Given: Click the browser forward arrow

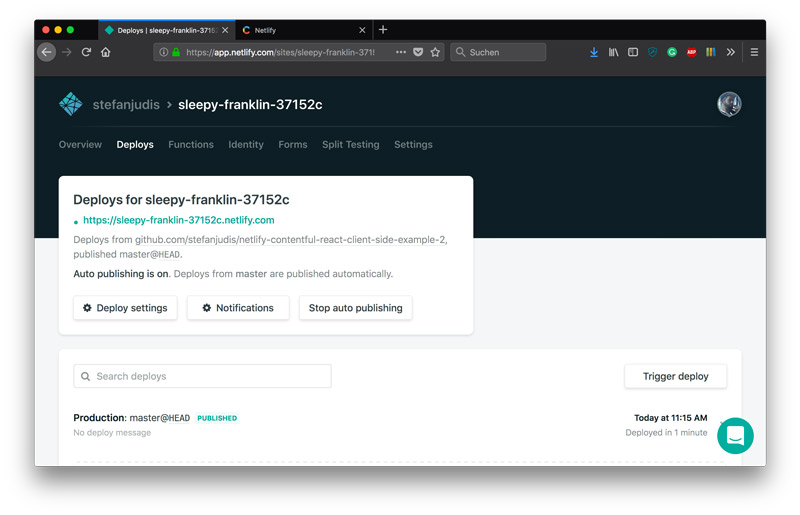Looking at the screenshot, I should (67, 52).
